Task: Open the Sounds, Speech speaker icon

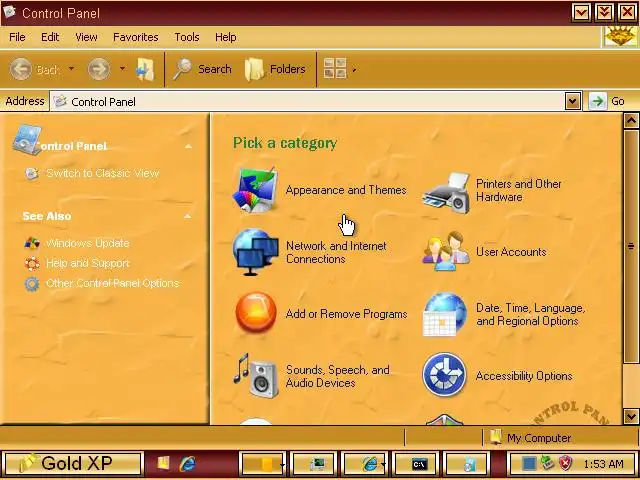Action: coord(256,375)
